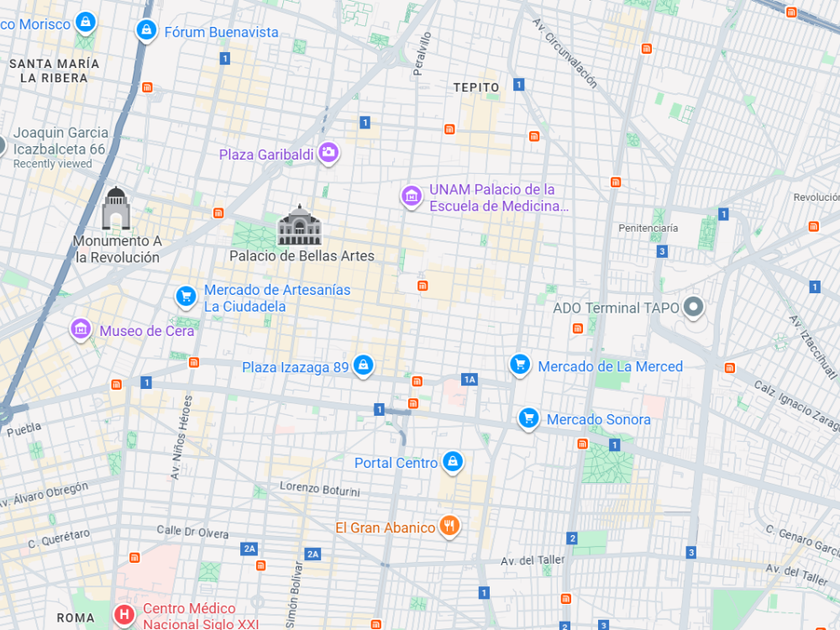This screenshot has height=630, width=840.
Task: Click the Lorenzo Boturini street label
Action: click(320, 488)
